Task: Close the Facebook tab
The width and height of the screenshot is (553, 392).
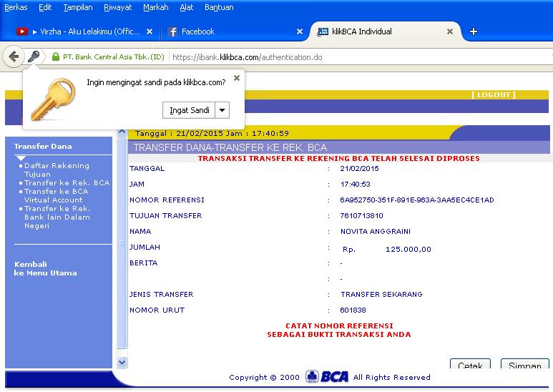Action: pyautogui.click(x=300, y=31)
